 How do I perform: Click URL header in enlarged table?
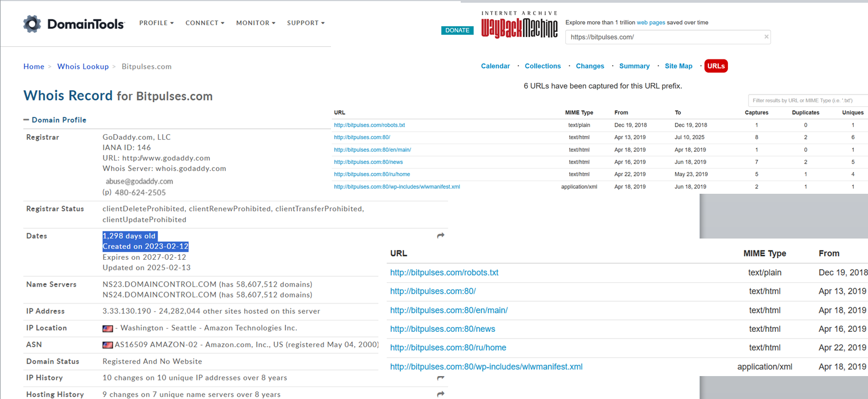click(x=399, y=253)
